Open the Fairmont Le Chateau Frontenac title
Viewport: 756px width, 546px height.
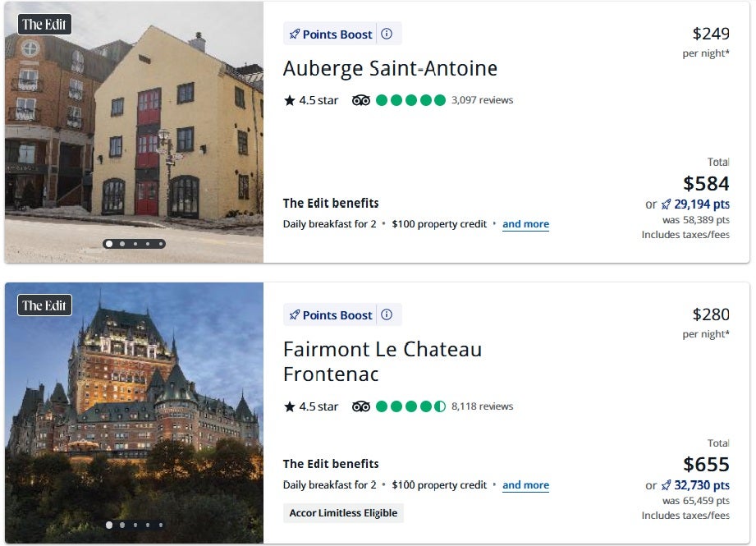[x=383, y=361]
